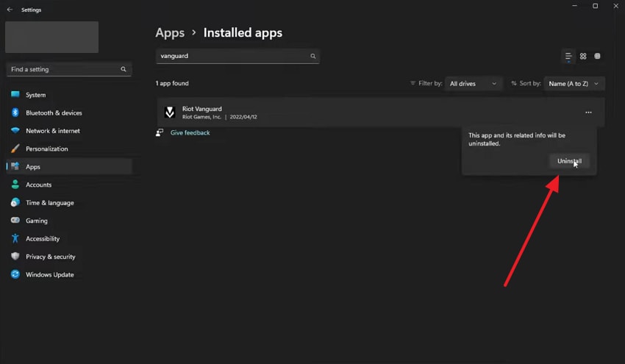Click the search magnifier in apps search box
The width and height of the screenshot is (625, 364).
coord(313,56)
